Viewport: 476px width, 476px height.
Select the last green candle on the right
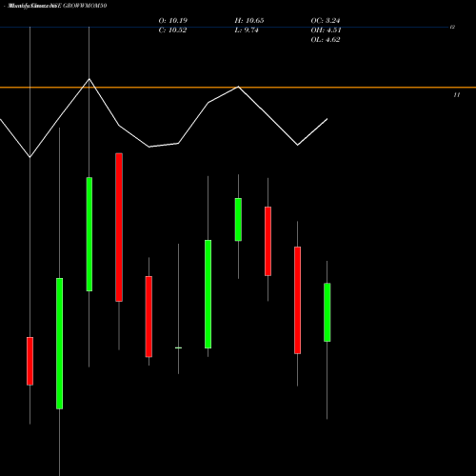coord(327,312)
